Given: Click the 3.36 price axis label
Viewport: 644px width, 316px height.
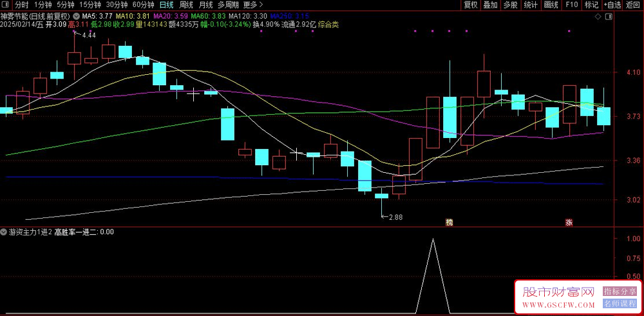Looking at the screenshot, I should [633, 161].
